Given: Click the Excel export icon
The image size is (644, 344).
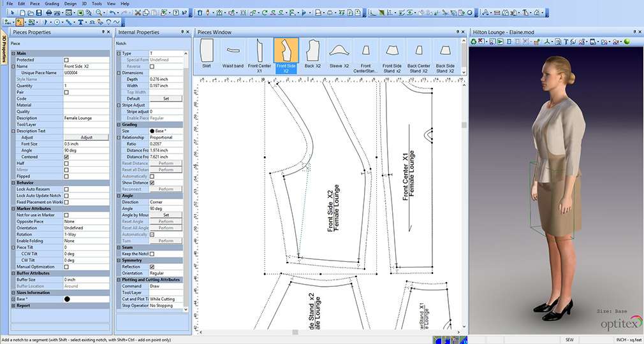Looking at the screenshot, I should [80, 13].
